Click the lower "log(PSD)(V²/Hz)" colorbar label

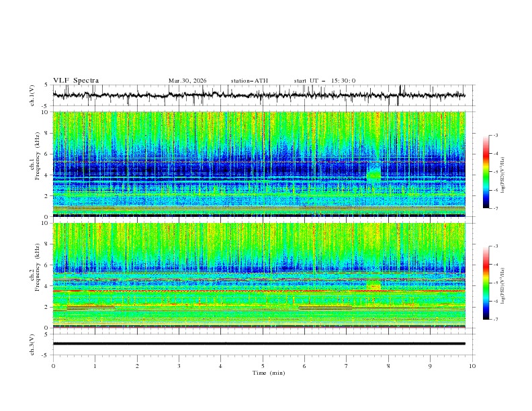pos(503,286)
